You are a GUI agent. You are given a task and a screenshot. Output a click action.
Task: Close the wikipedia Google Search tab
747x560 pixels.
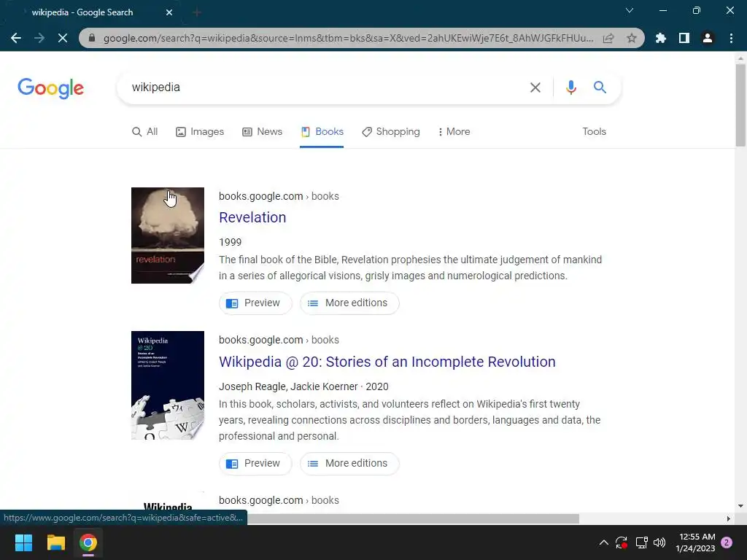169,12
